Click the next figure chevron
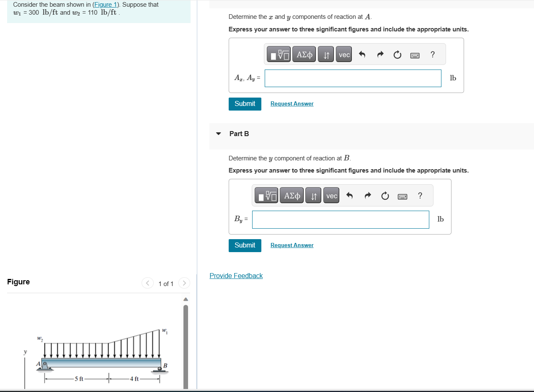Viewport: 534px width, 392px height. [184, 283]
